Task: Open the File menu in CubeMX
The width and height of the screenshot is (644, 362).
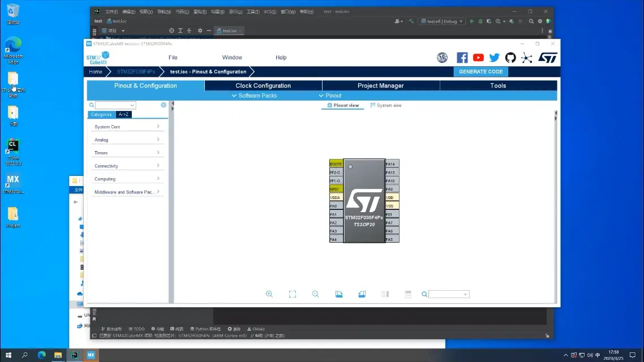Action: [x=173, y=58]
